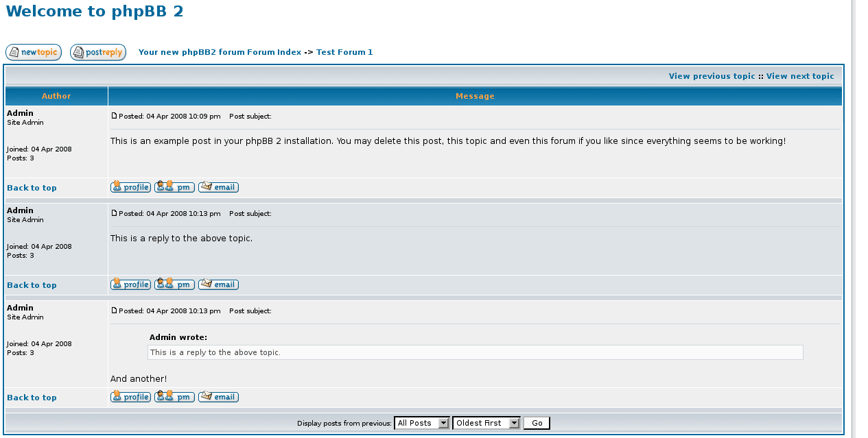The width and height of the screenshot is (868, 438).
Task: Expand the Oldest First sort dropdown
Action: click(x=486, y=423)
